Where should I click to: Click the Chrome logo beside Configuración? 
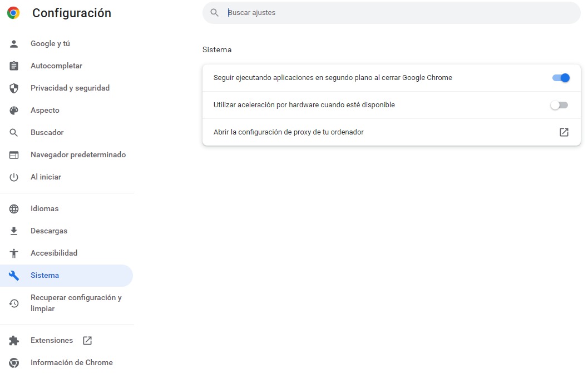13,13
